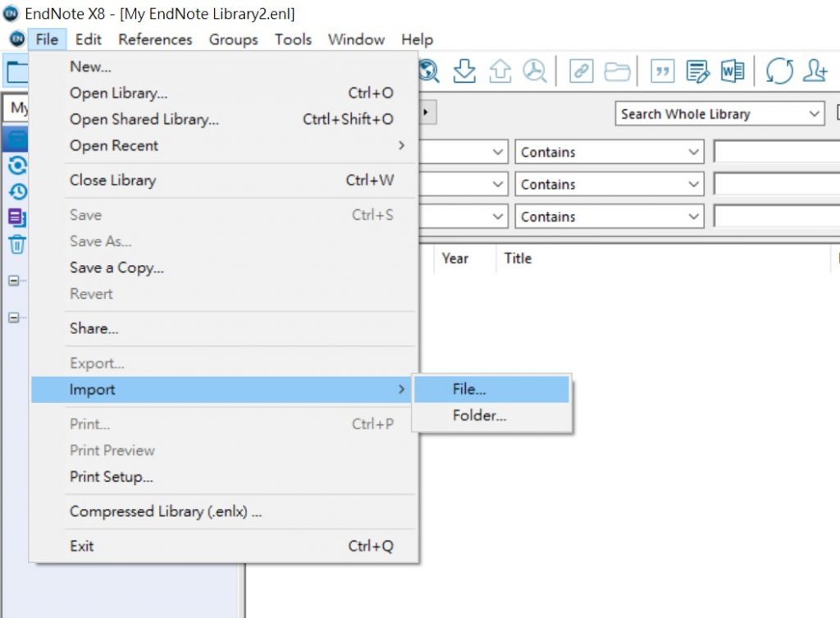
Task: Click the Share Library person-plus icon
Action: [x=815, y=71]
